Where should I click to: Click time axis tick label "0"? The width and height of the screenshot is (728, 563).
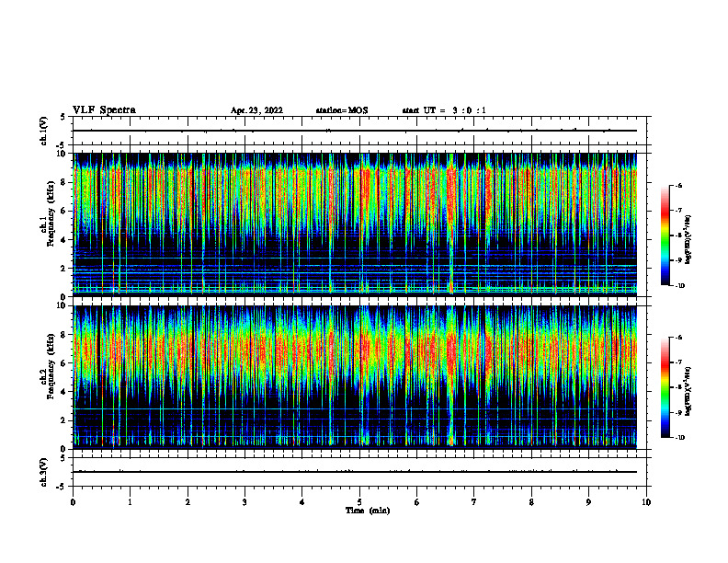73,502
